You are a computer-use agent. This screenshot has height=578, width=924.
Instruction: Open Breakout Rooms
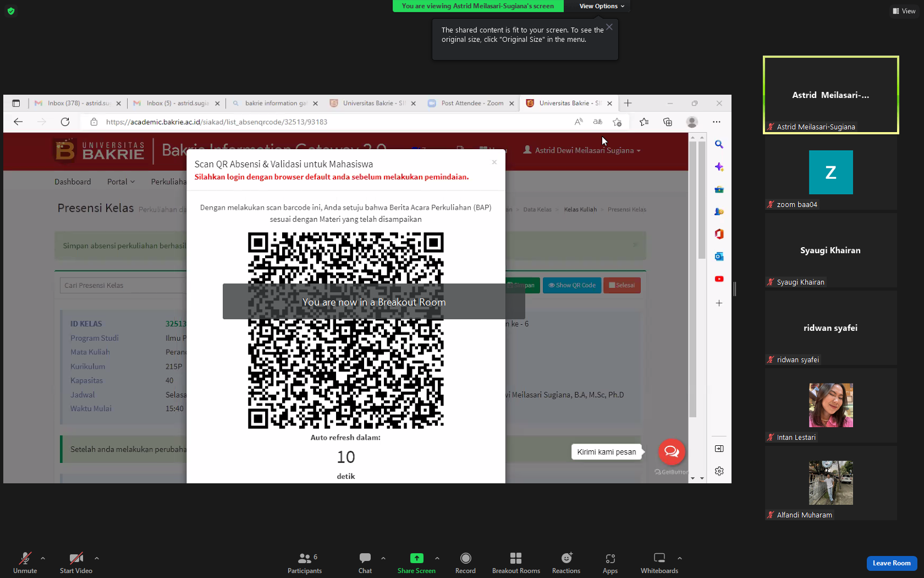(516, 563)
